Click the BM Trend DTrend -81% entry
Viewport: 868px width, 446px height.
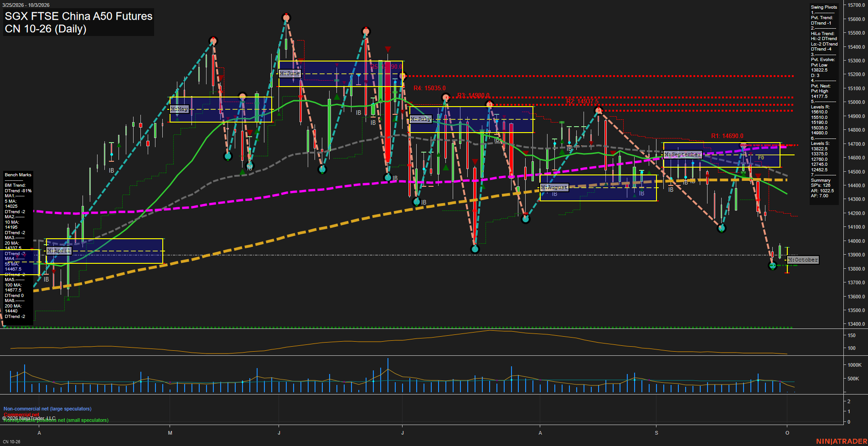coord(18,188)
